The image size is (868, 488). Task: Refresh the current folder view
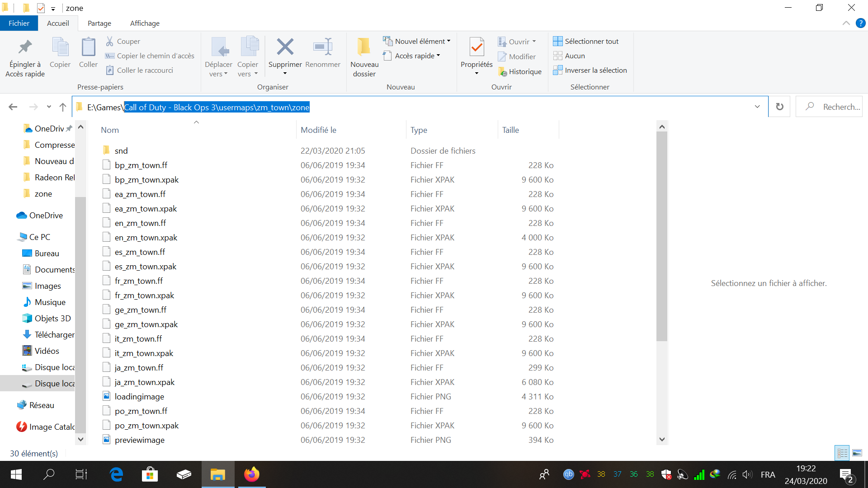779,107
